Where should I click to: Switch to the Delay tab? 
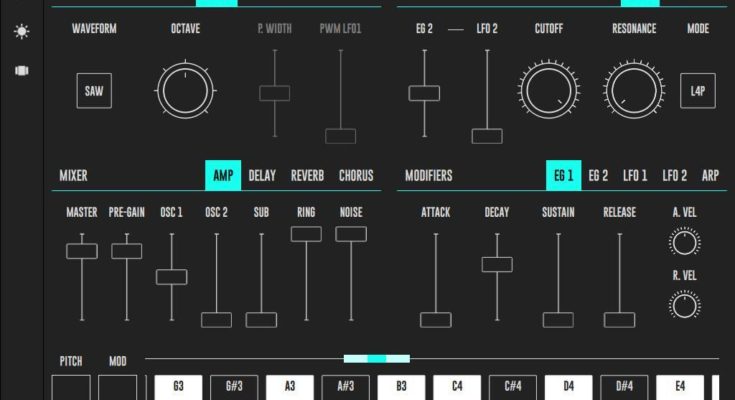pyautogui.click(x=262, y=176)
